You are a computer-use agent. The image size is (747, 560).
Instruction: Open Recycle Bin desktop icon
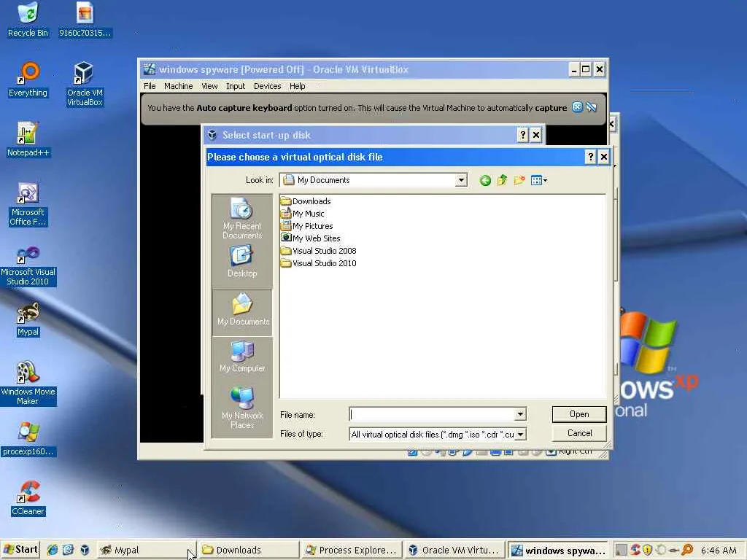28,20
